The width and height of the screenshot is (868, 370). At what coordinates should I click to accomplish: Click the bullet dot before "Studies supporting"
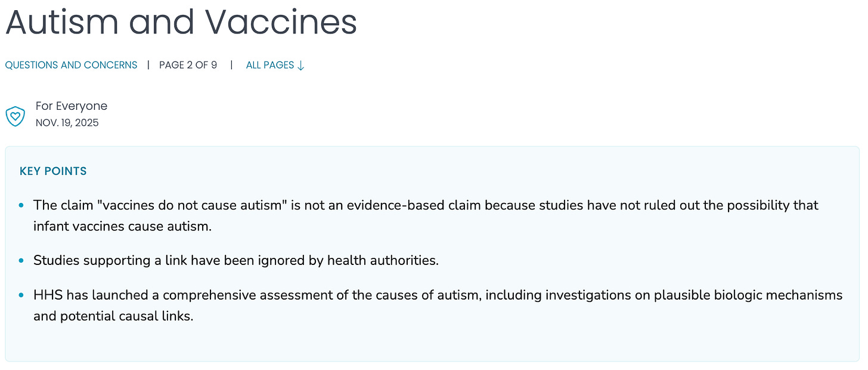point(21,261)
